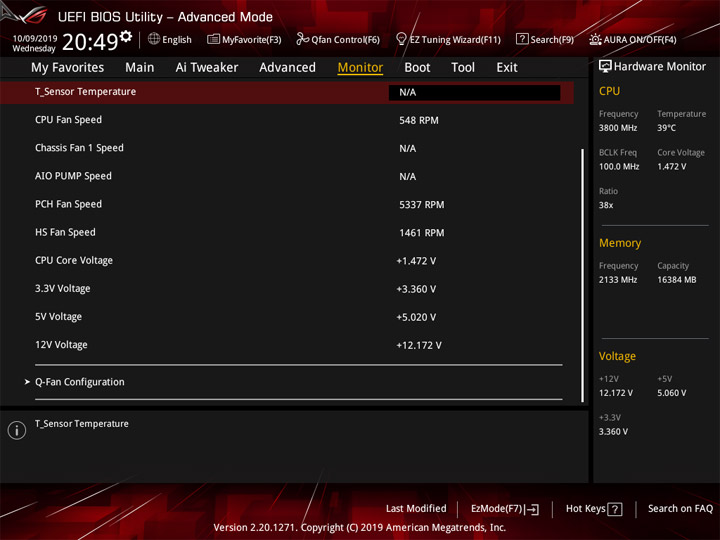This screenshot has width=720, height=540.
Task: Click the +12.172 V value
Action: [419, 345]
